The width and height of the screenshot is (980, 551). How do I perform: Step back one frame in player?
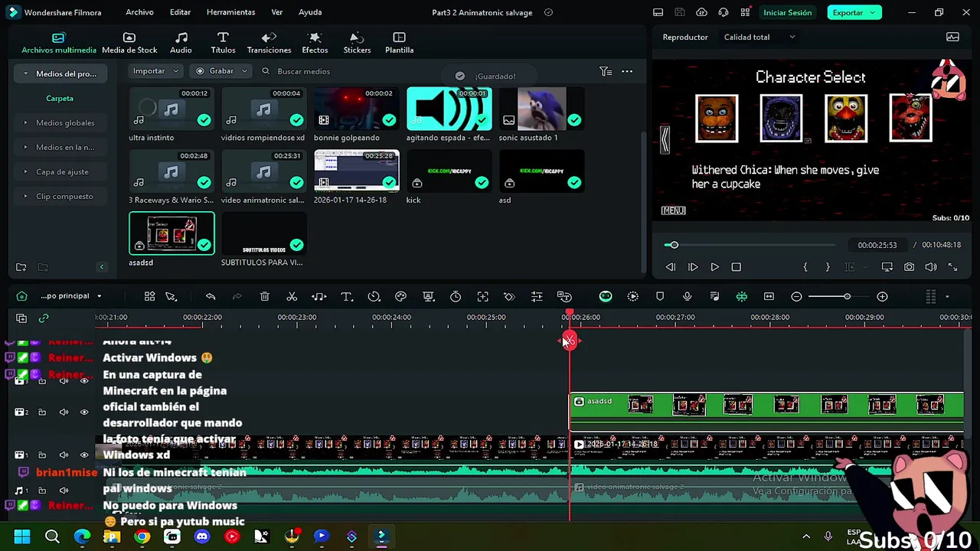[x=670, y=267]
